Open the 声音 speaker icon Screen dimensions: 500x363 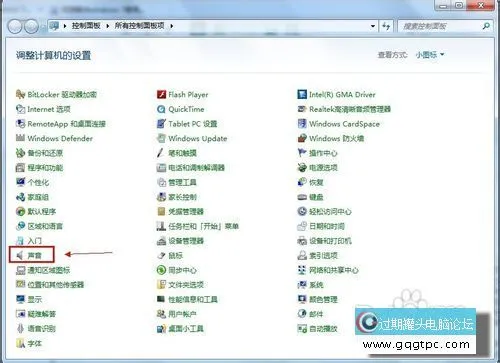[20, 255]
